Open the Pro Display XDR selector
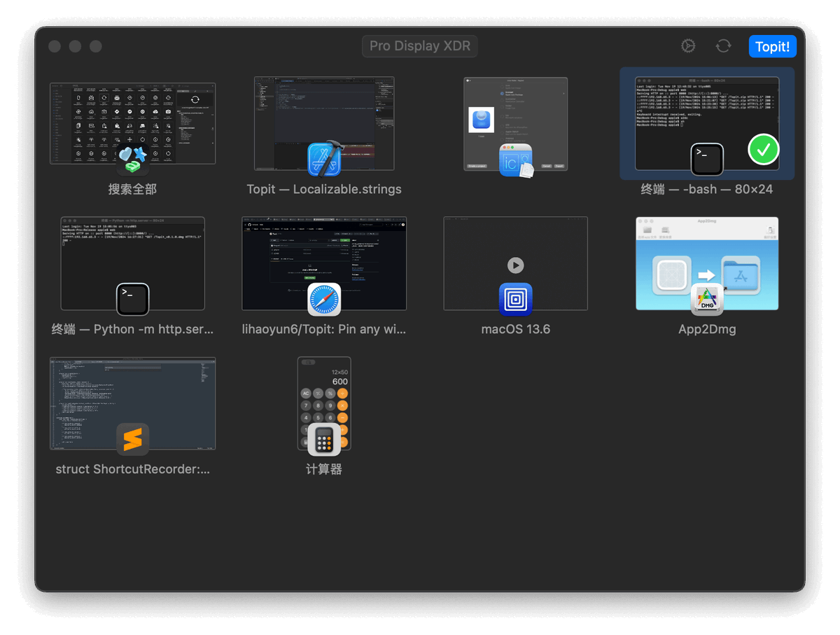 419,46
